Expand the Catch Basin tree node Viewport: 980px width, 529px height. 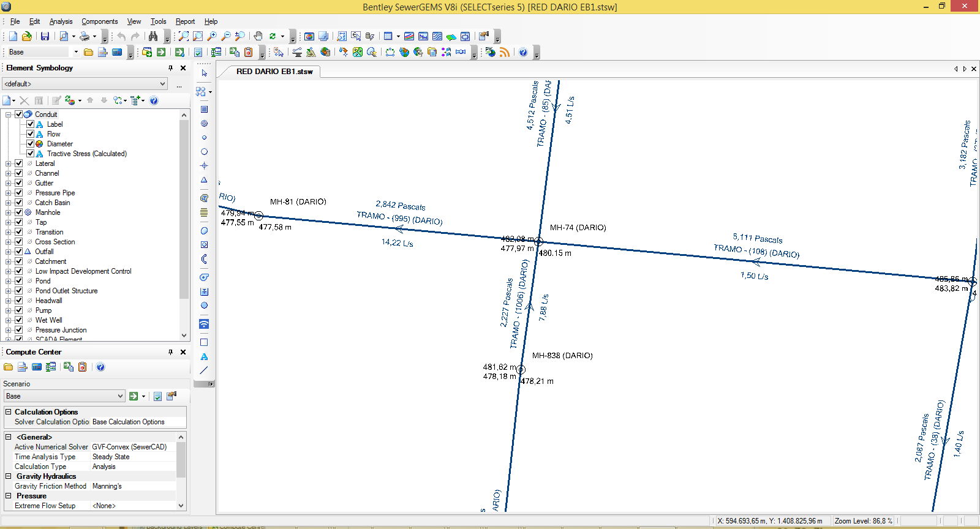point(8,203)
